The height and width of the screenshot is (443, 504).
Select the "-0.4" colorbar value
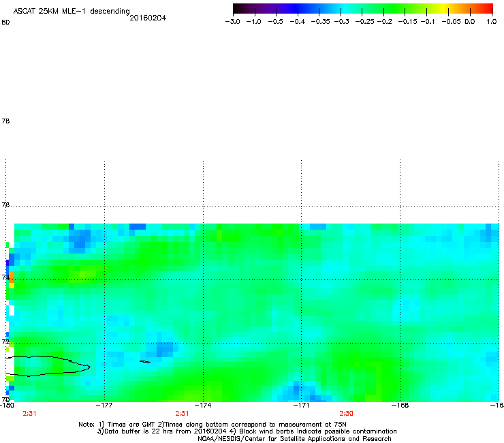point(298,22)
